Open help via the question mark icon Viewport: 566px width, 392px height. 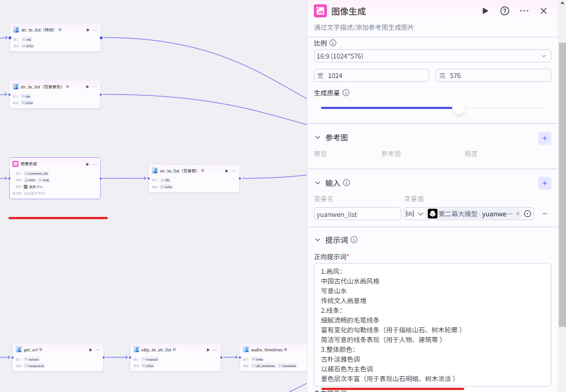point(505,10)
